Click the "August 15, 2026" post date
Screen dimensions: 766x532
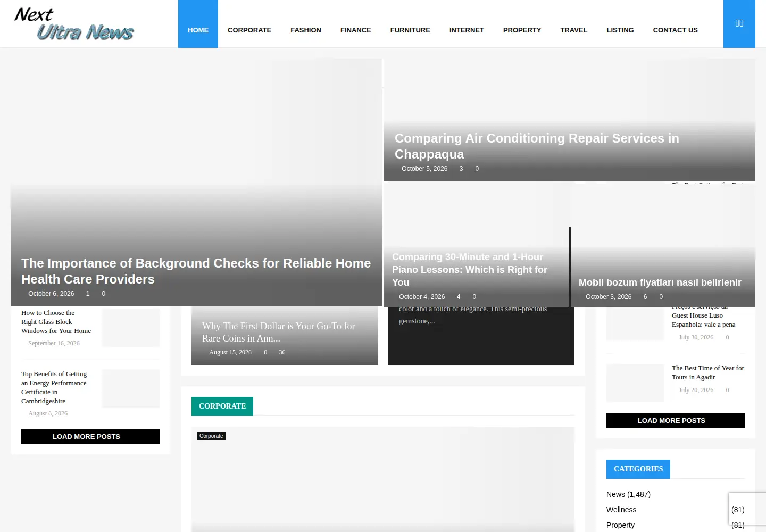(x=230, y=352)
